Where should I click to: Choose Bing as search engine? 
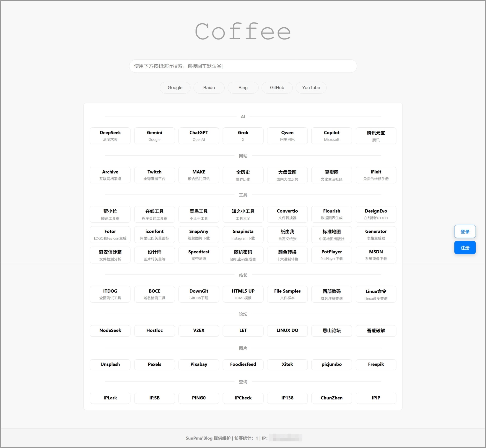243,87
